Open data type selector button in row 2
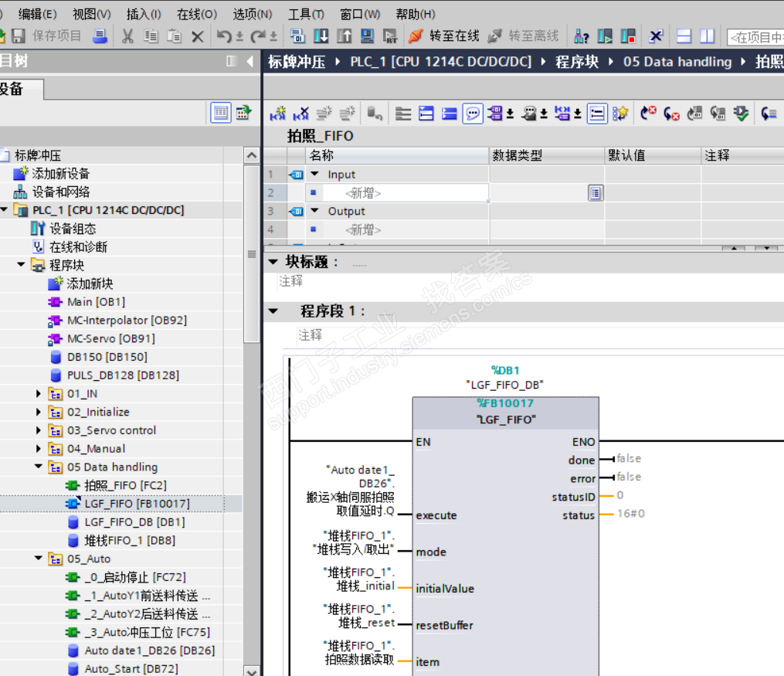This screenshot has width=784, height=676. pyautogui.click(x=595, y=193)
